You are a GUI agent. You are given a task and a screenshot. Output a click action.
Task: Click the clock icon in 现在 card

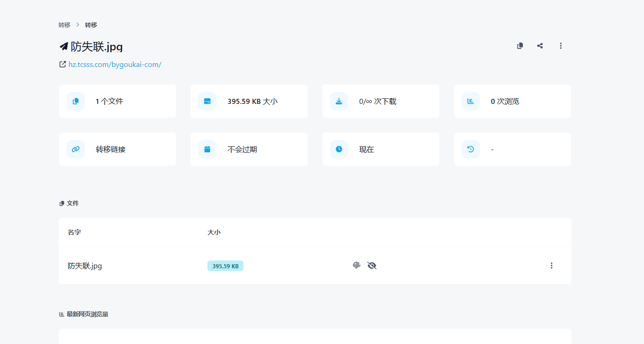(339, 149)
